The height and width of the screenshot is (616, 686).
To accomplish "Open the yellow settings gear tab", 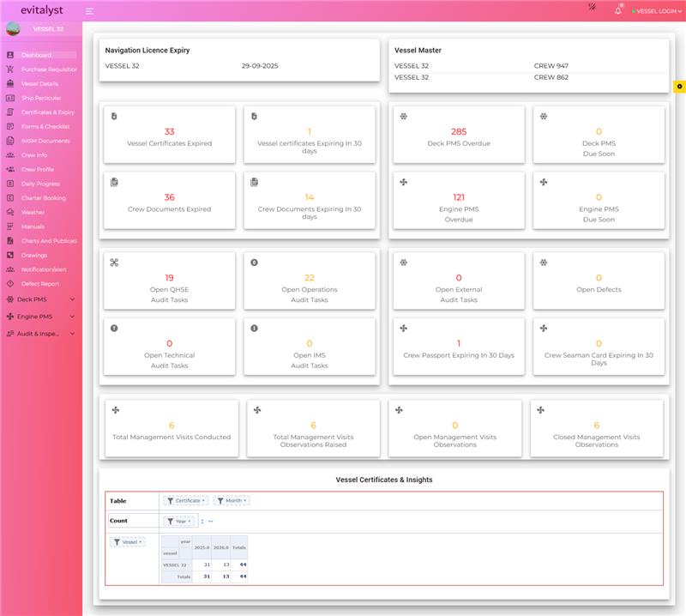I will point(679,86).
